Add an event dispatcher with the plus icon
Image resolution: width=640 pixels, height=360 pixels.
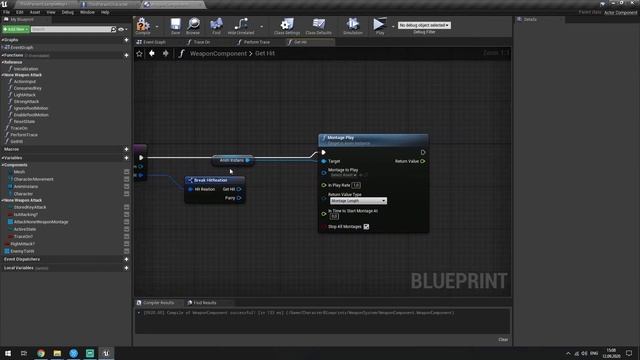pyautogui.click(x=126, y=259)
